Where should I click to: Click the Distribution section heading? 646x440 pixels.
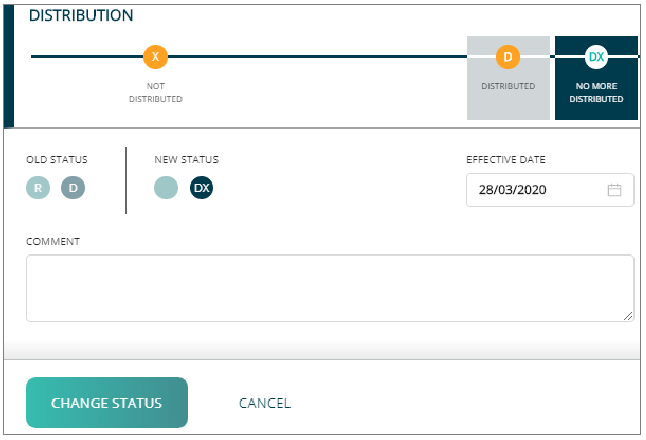81,16
